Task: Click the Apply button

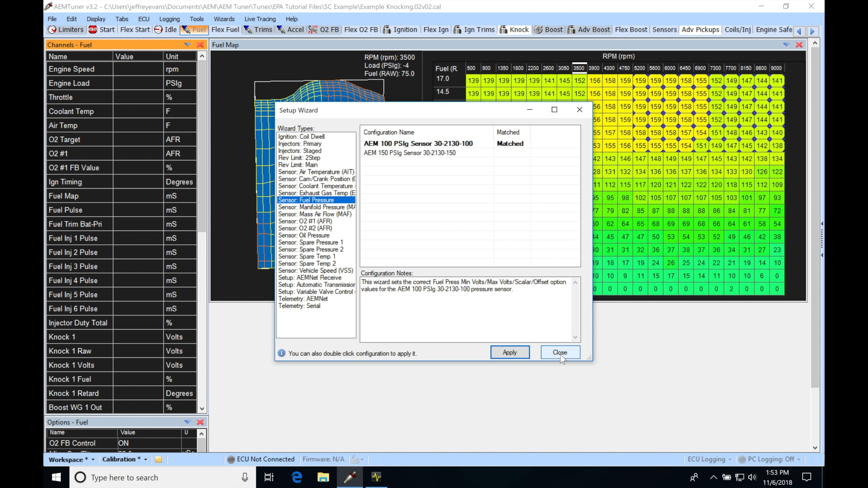Action: coord(509,352)
